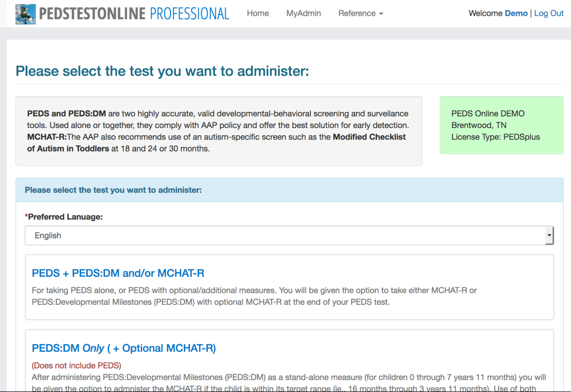
Task: Click the PEDSTestOnline weathervane logo icon
Action: pos(25,14)
